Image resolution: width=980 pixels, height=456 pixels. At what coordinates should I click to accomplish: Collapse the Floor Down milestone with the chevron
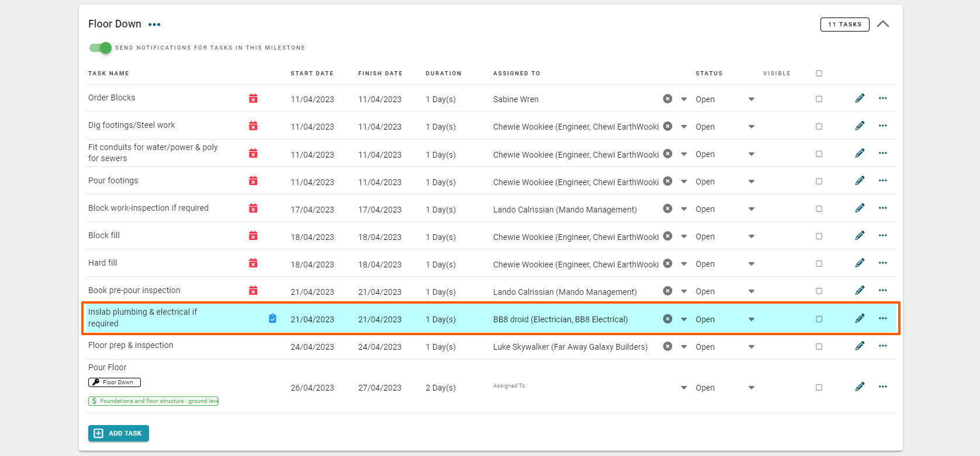coord(883,24)
